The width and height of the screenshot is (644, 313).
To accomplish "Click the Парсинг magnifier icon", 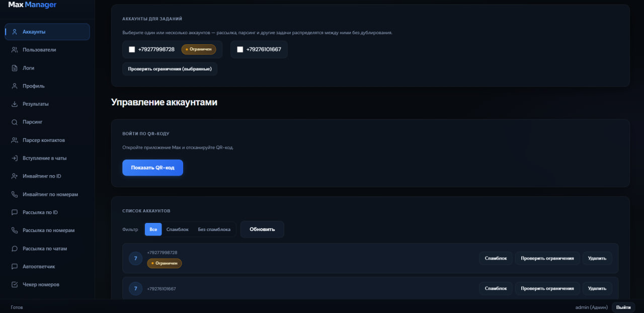I will (x=15, y=122).
